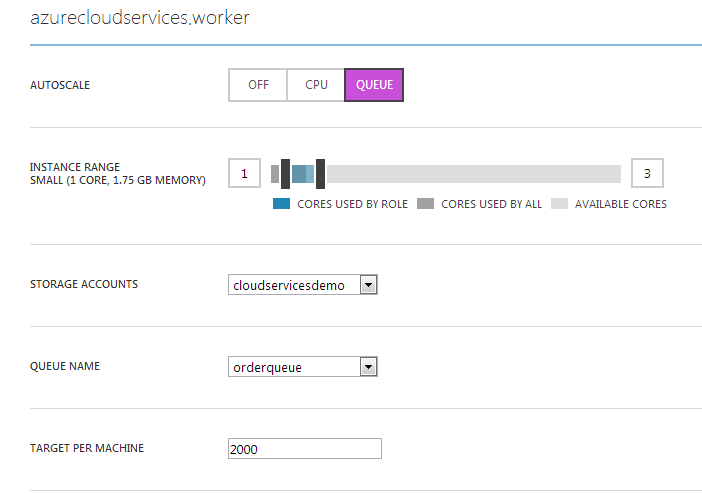The height and width of the screenshot is (493, 702).
Task: Select CPU autoscale mode
Action: point(316,85)
